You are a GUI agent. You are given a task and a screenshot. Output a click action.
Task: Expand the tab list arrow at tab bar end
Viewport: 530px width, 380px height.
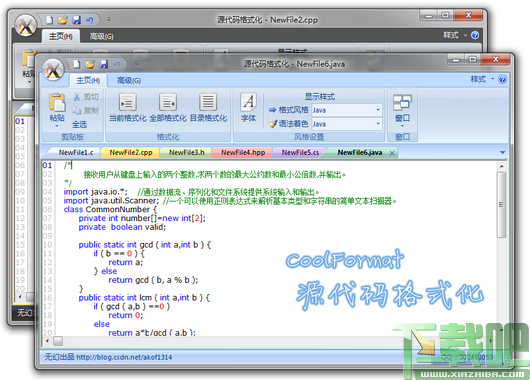click(x=502, y=152)
